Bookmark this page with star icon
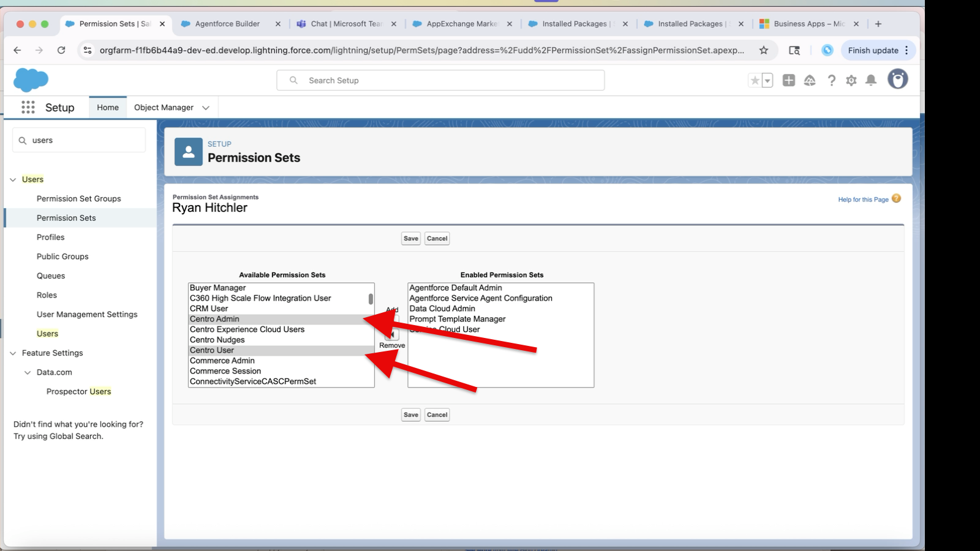The width and height of the screenshot is (980, 551). (x=764, y=50)
